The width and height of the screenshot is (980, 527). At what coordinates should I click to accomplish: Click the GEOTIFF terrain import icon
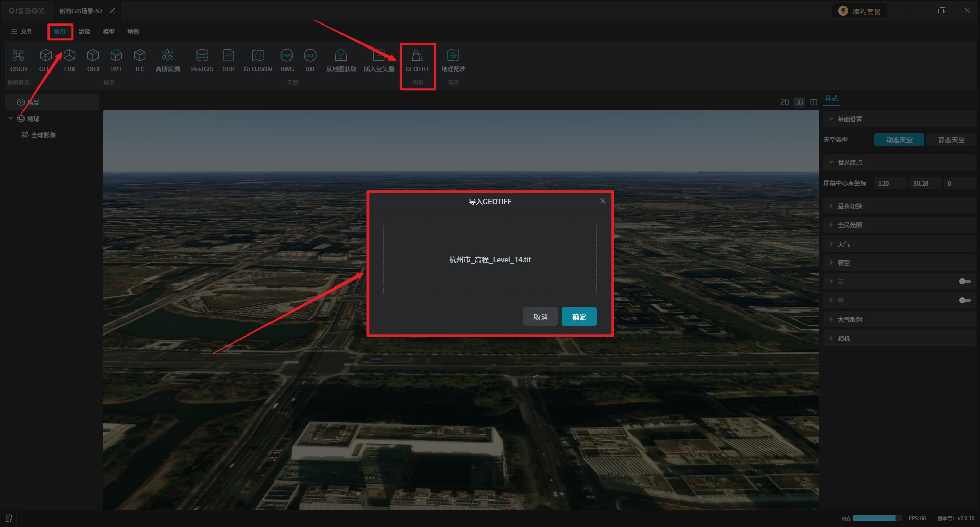tap(417, 56)
